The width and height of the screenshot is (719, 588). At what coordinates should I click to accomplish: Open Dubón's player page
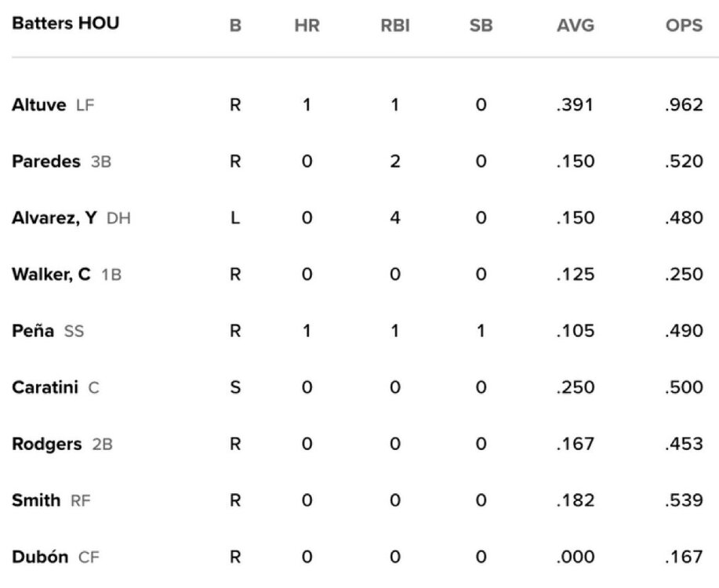click(41, 557)
